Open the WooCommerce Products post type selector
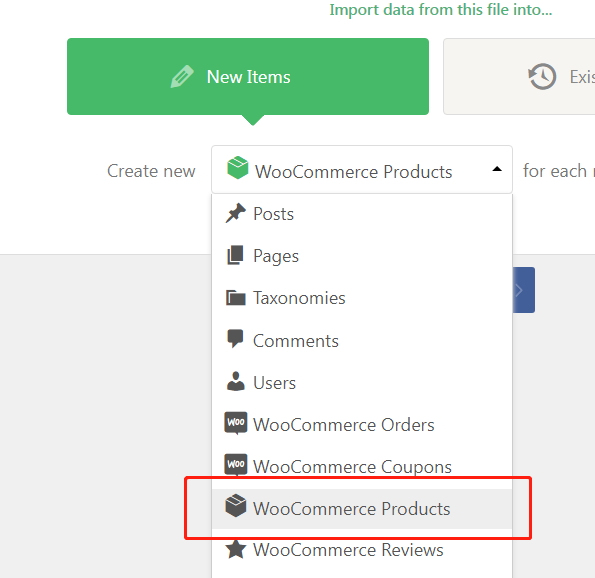 coord(362,170)
